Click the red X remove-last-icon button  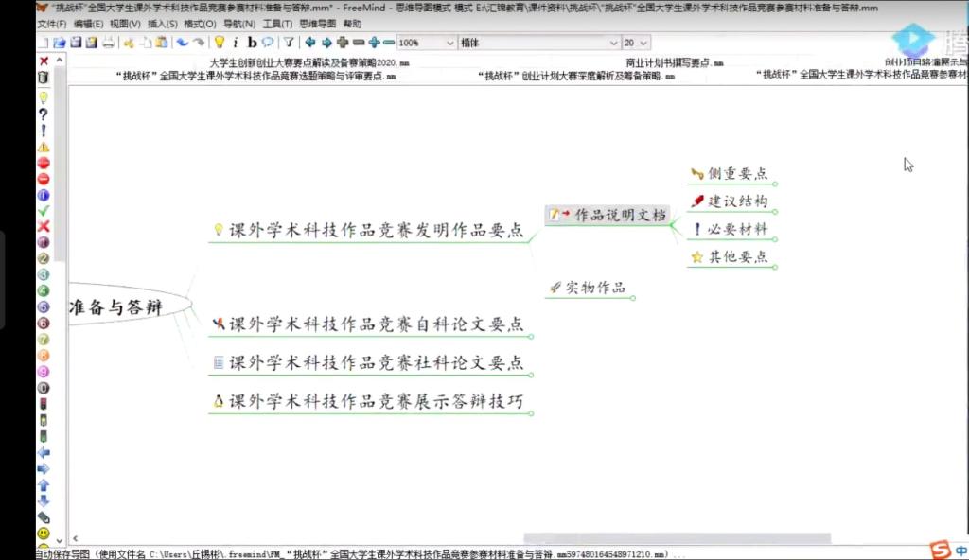pos(44,61)
